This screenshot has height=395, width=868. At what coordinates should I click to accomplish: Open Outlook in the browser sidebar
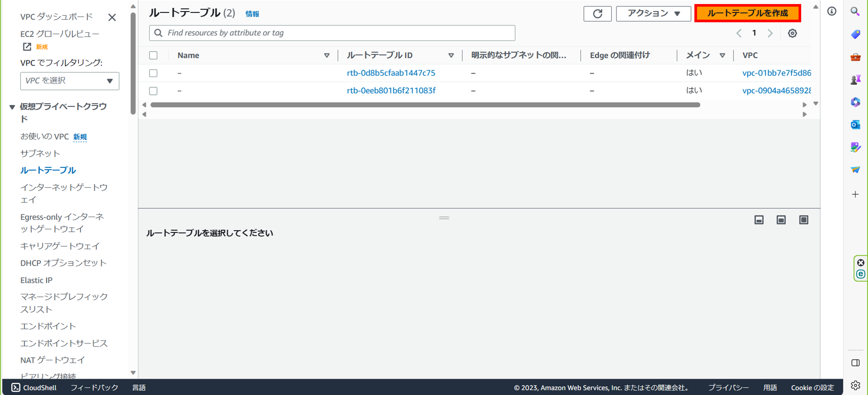(x=855, y=125)
